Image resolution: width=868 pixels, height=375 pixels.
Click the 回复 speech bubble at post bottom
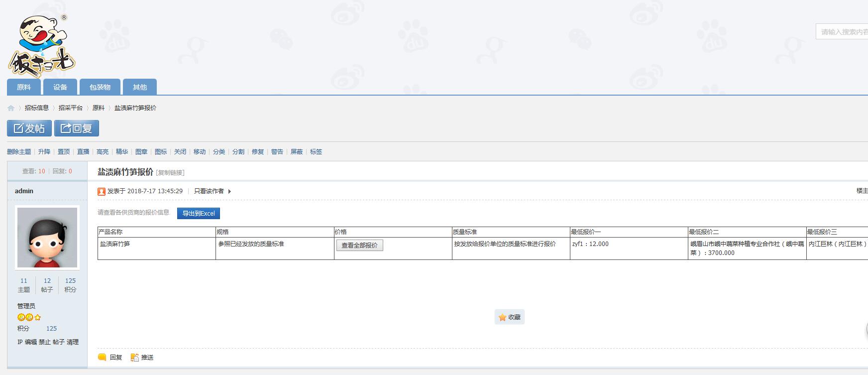[x=110, y=358]
